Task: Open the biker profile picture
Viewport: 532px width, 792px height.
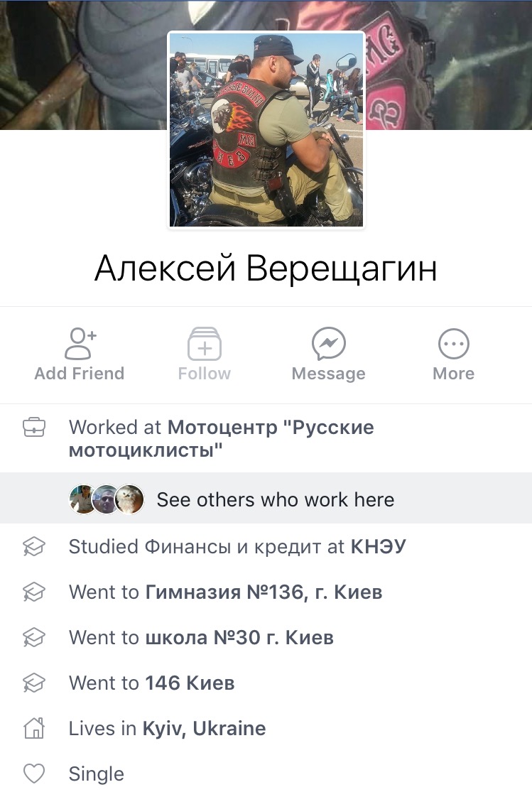Action: (x=266, y=129)
